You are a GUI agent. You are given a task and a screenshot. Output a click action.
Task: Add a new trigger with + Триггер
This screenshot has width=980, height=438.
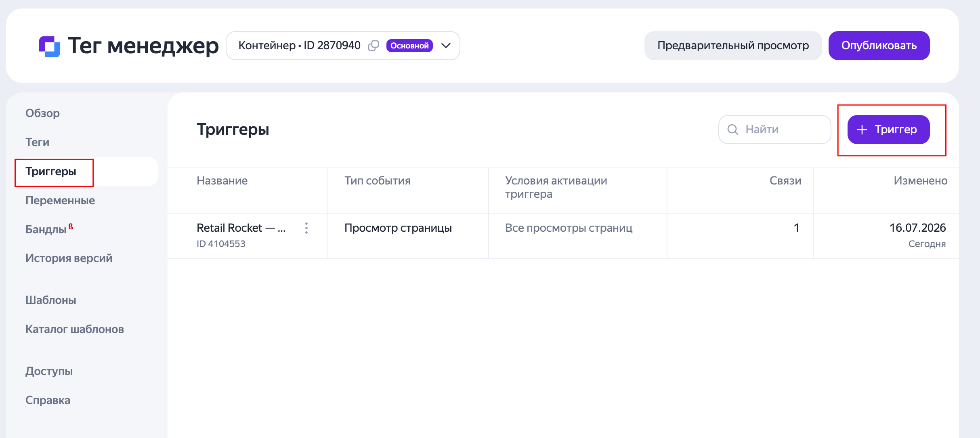pos(888,130)
